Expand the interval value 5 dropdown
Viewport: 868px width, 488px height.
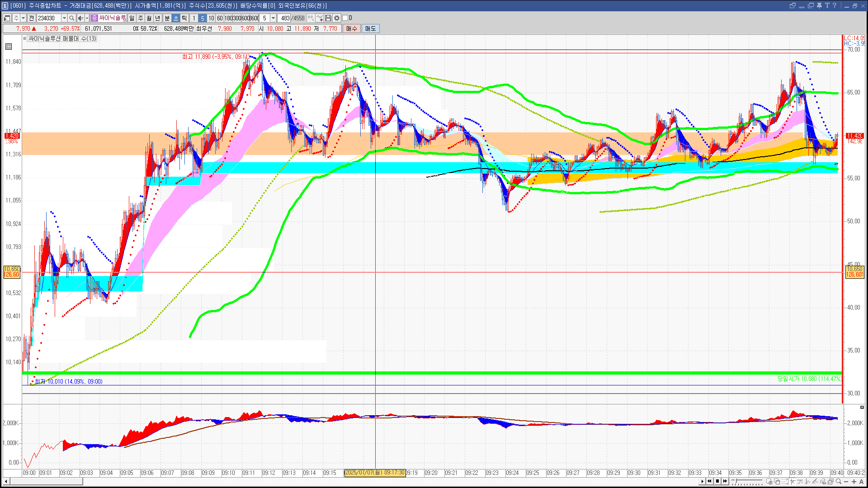point(273,18)
